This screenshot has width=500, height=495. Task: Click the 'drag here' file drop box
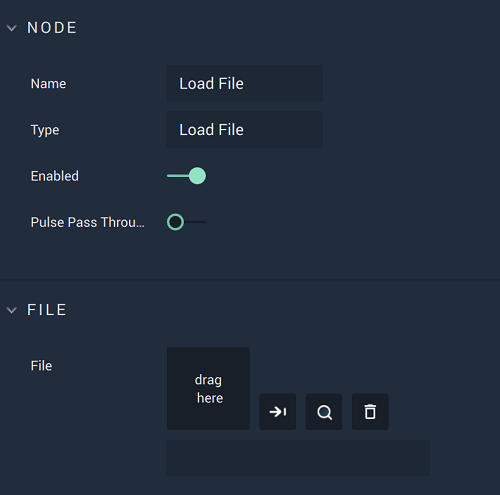click(x=208, y=388)
